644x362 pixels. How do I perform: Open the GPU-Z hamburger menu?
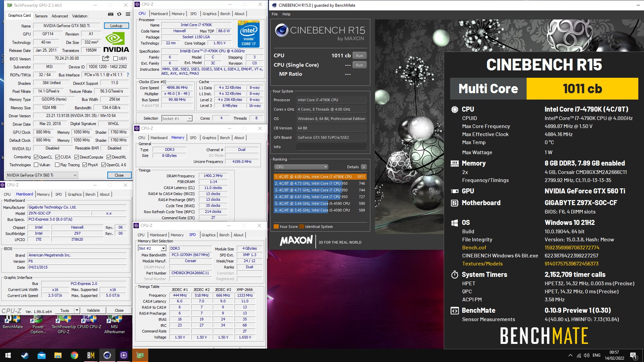click(128, 14)
